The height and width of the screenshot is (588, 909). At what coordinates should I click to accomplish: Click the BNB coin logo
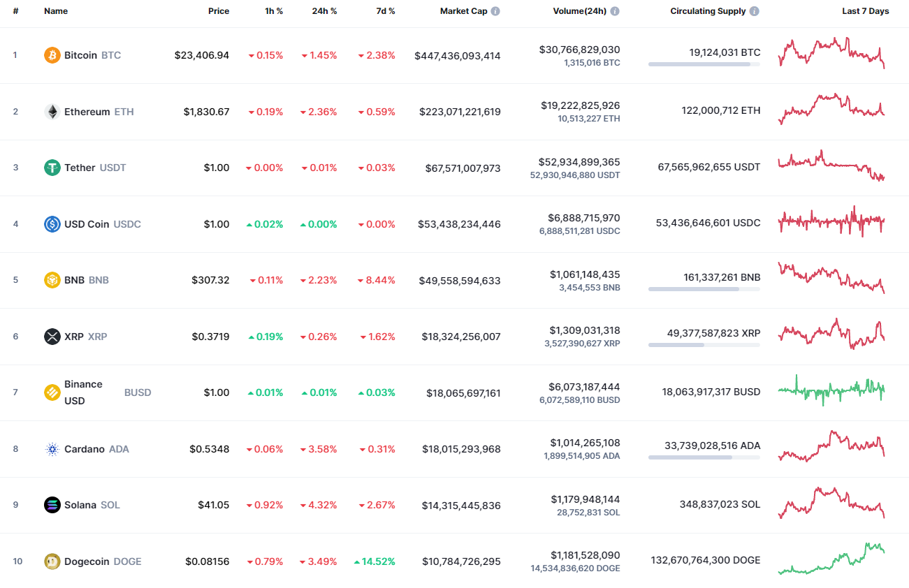pos(52,280)
